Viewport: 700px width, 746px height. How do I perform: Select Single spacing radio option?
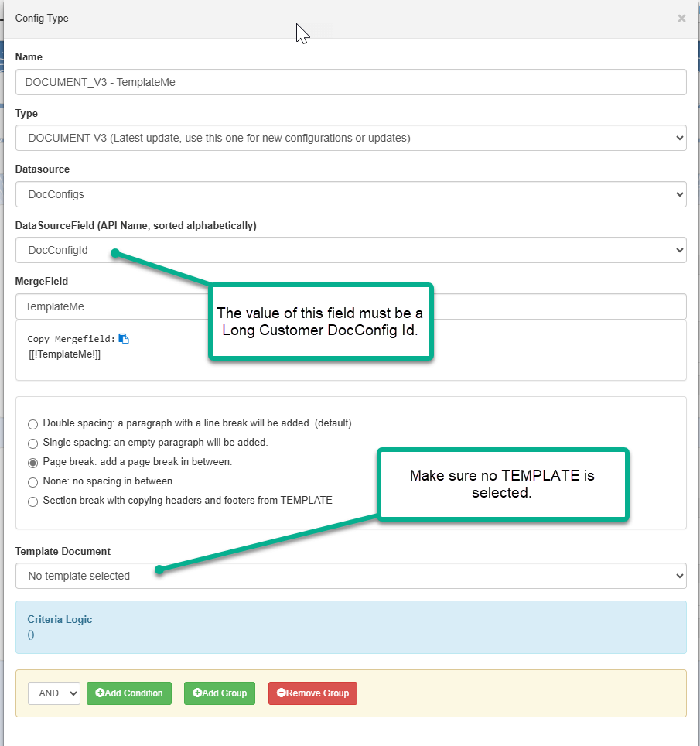pos(32,443)
